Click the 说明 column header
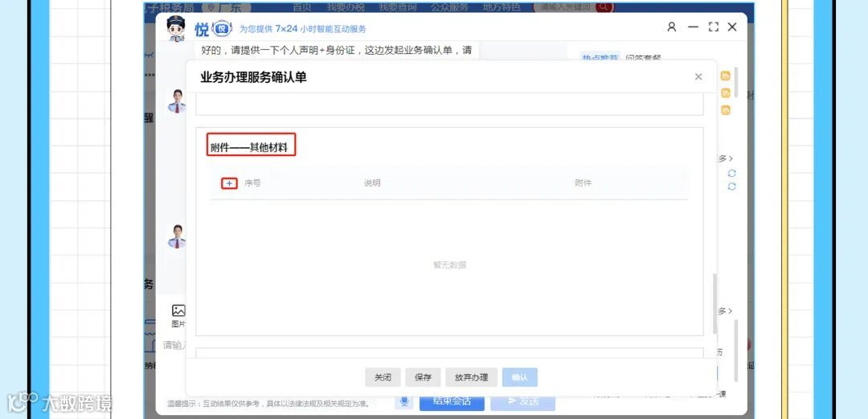868x419 pixels. 372,183
